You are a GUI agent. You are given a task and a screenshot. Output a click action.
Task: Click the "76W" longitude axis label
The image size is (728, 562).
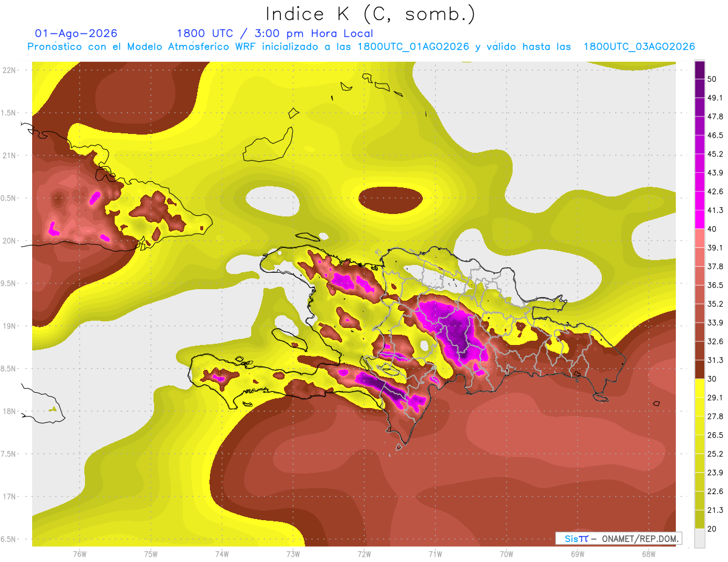(x=79, y=554)
